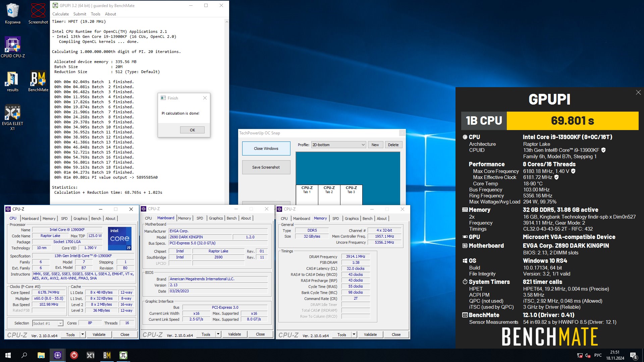Expand Tools dropdown arrow in middle CPU-Z

pyautogui.click(x=218, y=334)
